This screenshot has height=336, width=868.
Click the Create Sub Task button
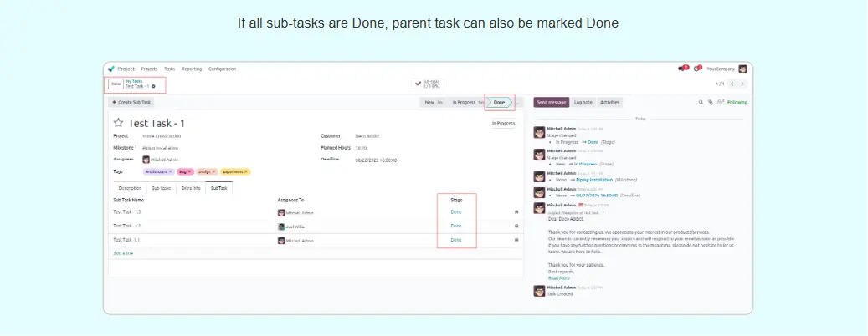[x=132, y=102]
